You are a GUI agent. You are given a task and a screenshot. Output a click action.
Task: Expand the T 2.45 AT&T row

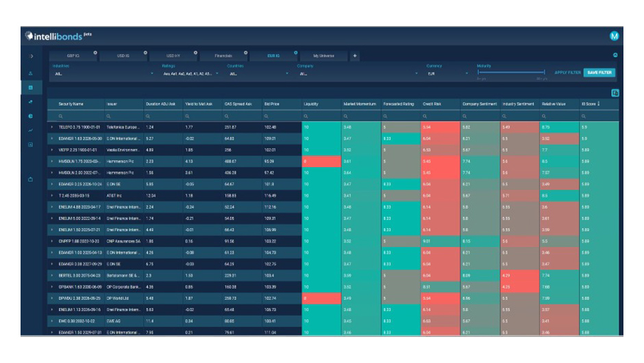coord(52,196)
